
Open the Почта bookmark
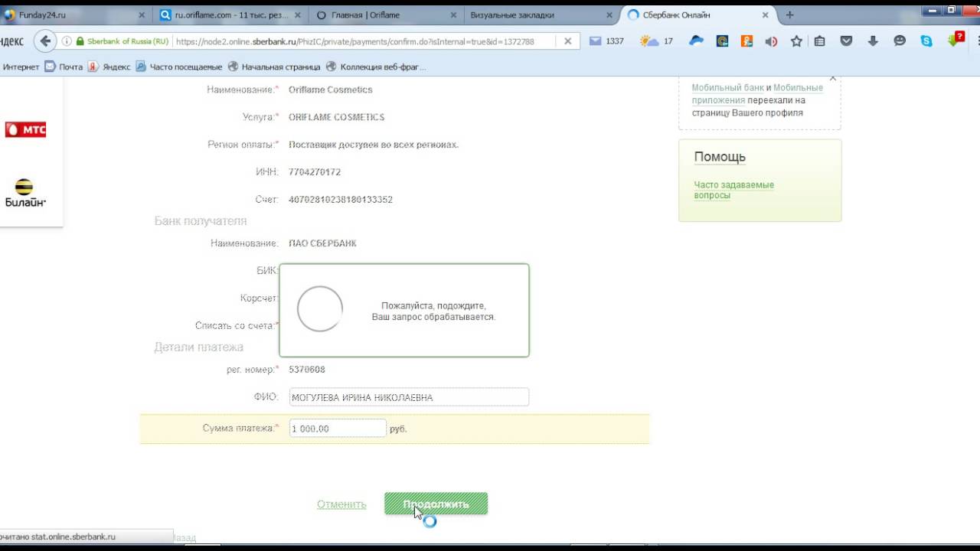64,67
